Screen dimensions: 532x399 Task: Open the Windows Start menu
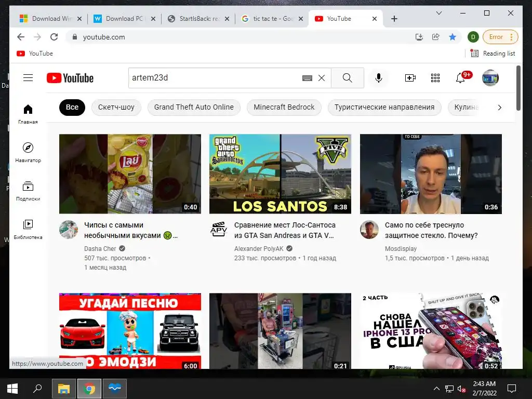click(12, 389)
